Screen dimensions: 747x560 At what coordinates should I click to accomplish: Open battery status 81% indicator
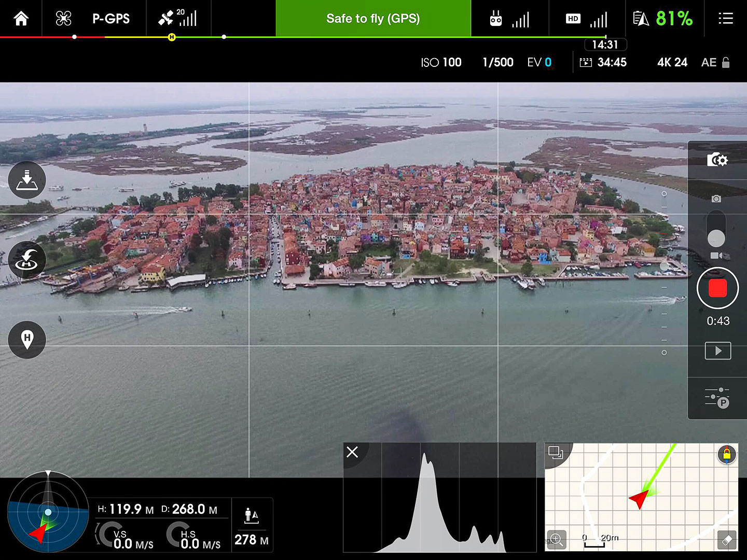click(x=663, y=19)
